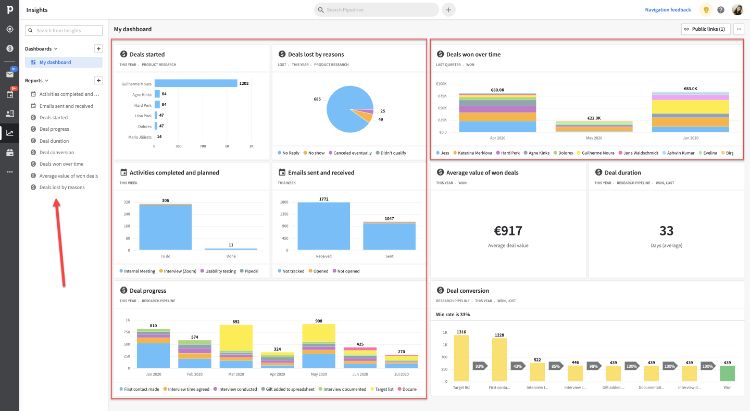750x411 pixels.
Task: Open Average value of won deals card title
Action: 482,173
